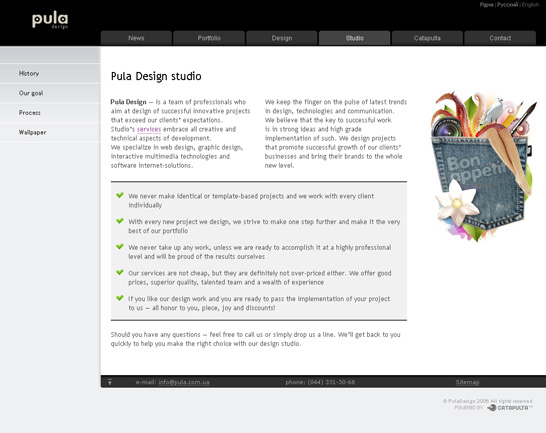Click the 'We keep the finger on the pulse' paragraph
The width and height of the screenshot is (546, 433).
click(x=336, y=134)
